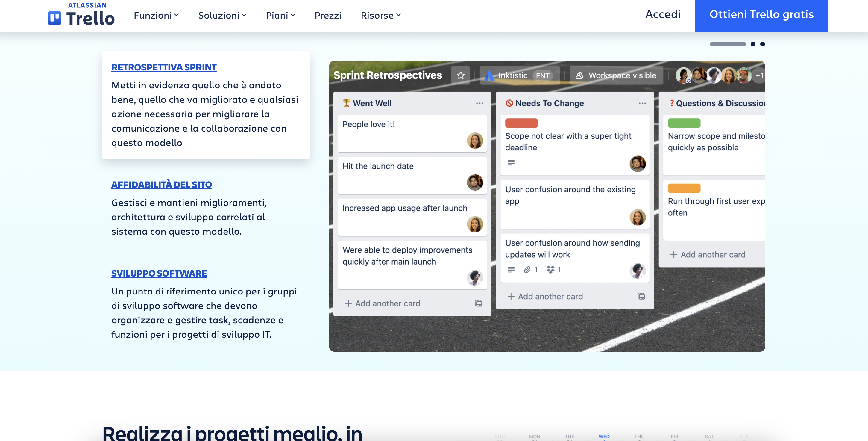868x441 pixels.
Task: Select the third carousel dot
Action: point(763,44)
